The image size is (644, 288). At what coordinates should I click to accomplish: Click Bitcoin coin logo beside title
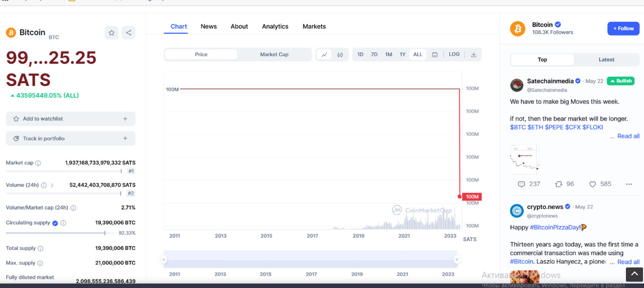11,33
